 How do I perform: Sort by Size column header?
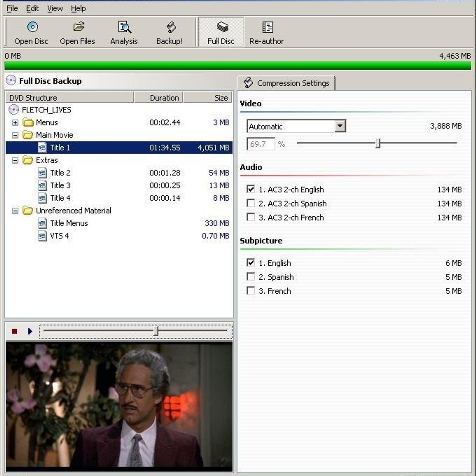point(207,98)
